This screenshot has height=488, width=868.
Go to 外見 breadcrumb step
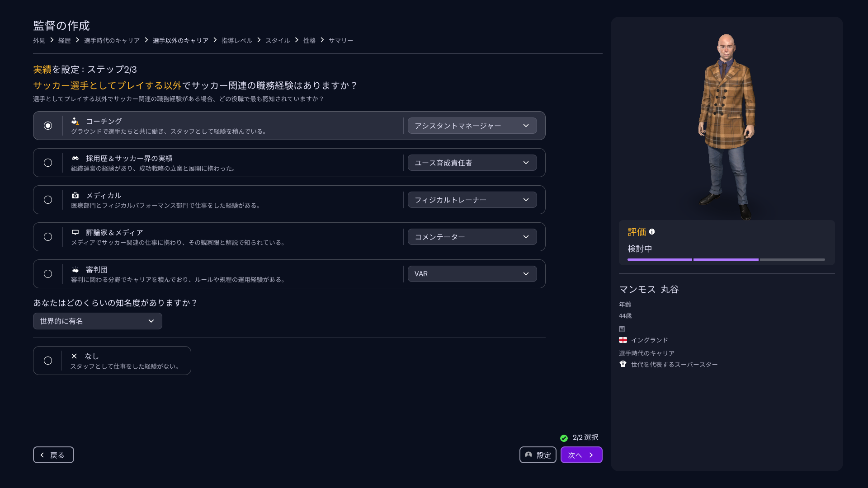point(39,41)
